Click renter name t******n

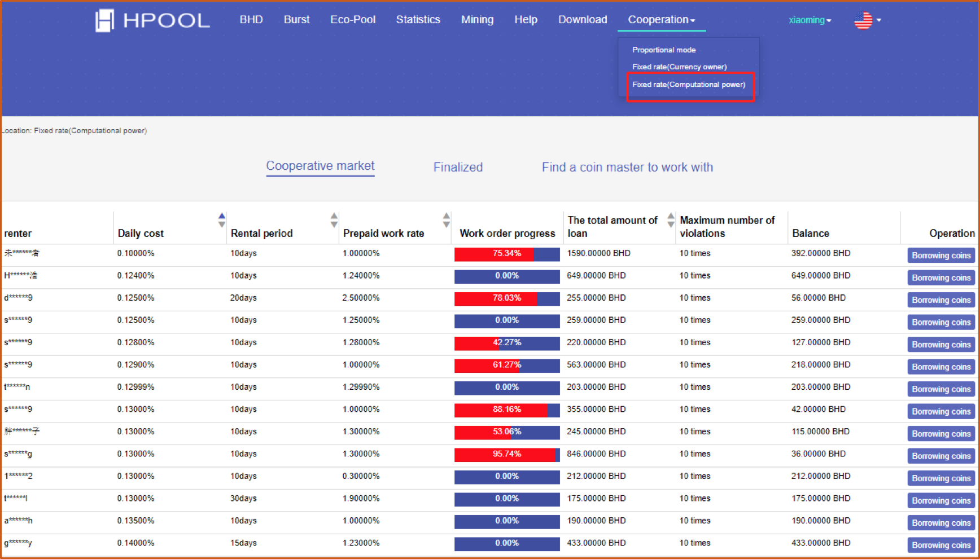click(x=17, y=387)
